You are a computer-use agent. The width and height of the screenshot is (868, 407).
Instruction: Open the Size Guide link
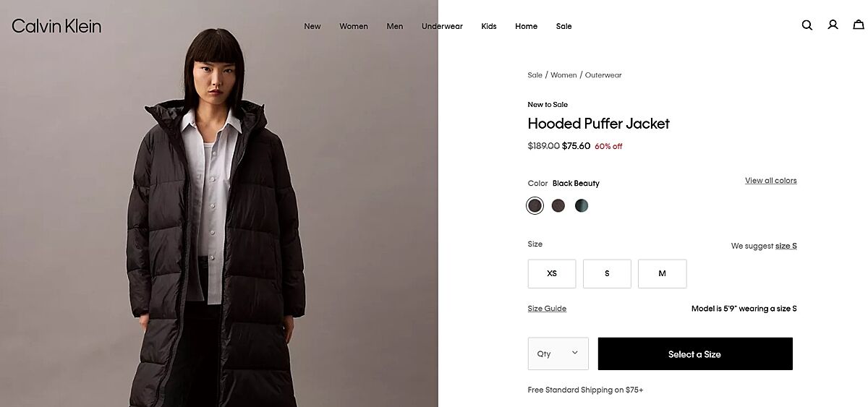pos(547,309)
